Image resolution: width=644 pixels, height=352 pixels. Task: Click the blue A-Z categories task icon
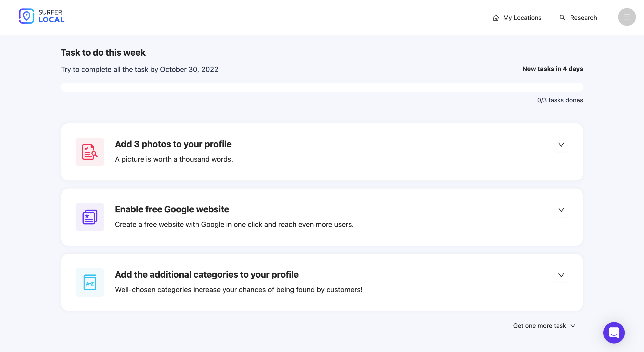(x=90, y=282)
